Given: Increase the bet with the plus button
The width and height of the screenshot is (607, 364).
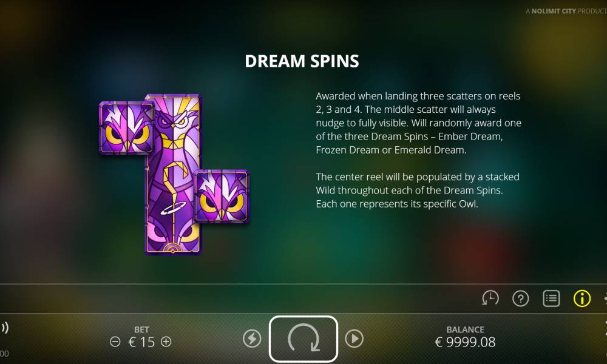Looking at the screenshot, I should point(166,342).
